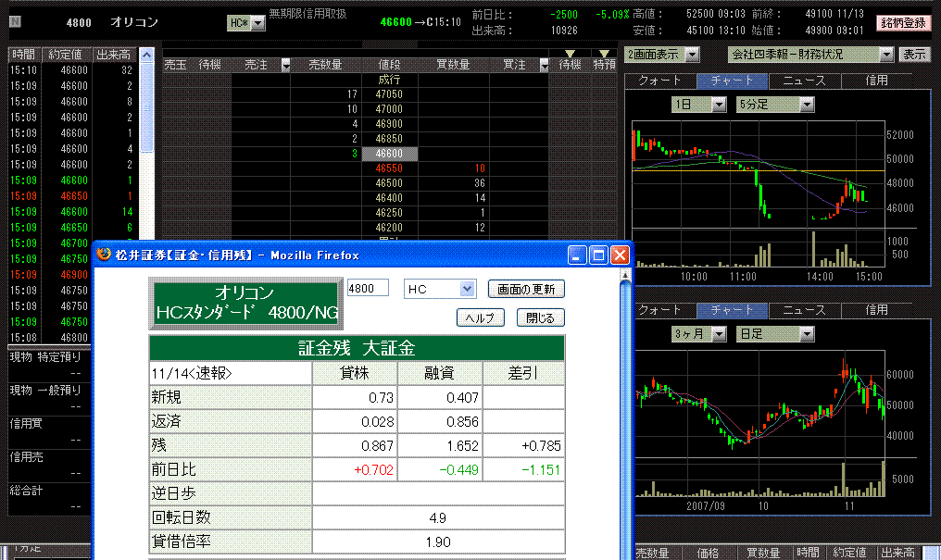Click the yellow triangle above 待機 column
The height and width of the screenshot is (560, 941).
point(569,55)
